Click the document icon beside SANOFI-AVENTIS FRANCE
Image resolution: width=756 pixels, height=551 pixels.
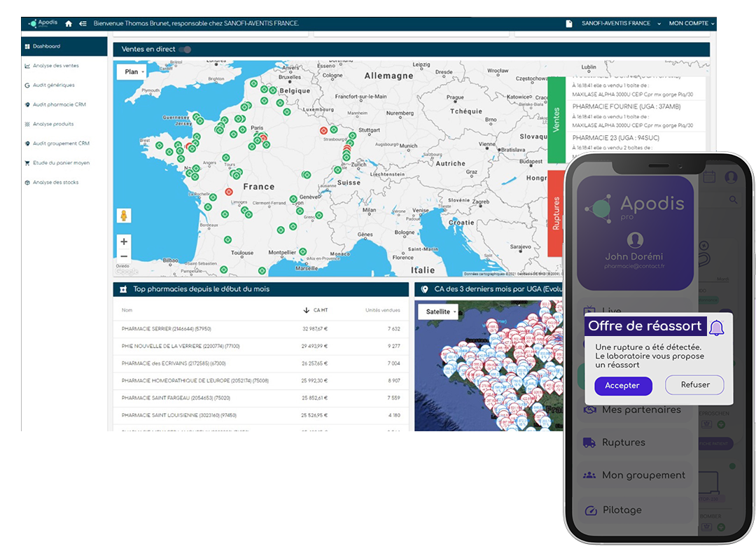pos(569,24)
